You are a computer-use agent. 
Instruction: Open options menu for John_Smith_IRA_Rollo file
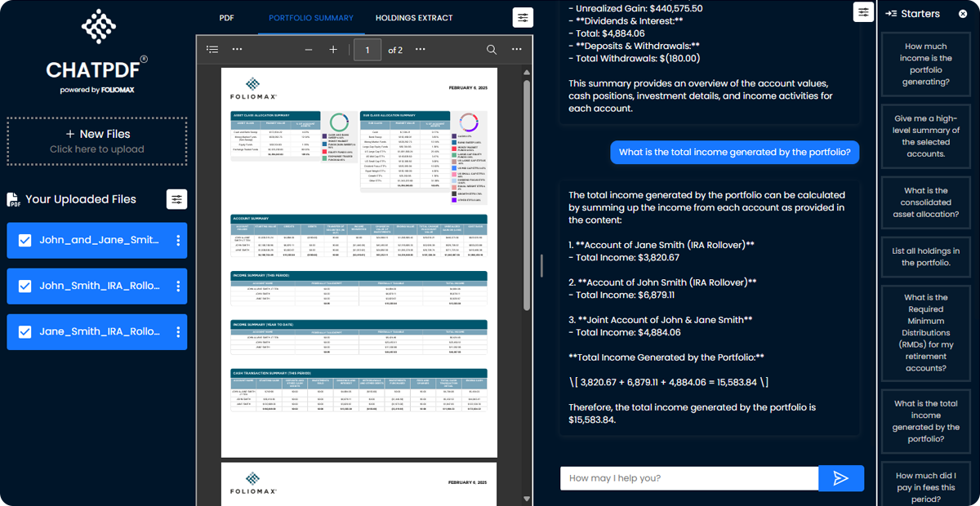[178, 286]
